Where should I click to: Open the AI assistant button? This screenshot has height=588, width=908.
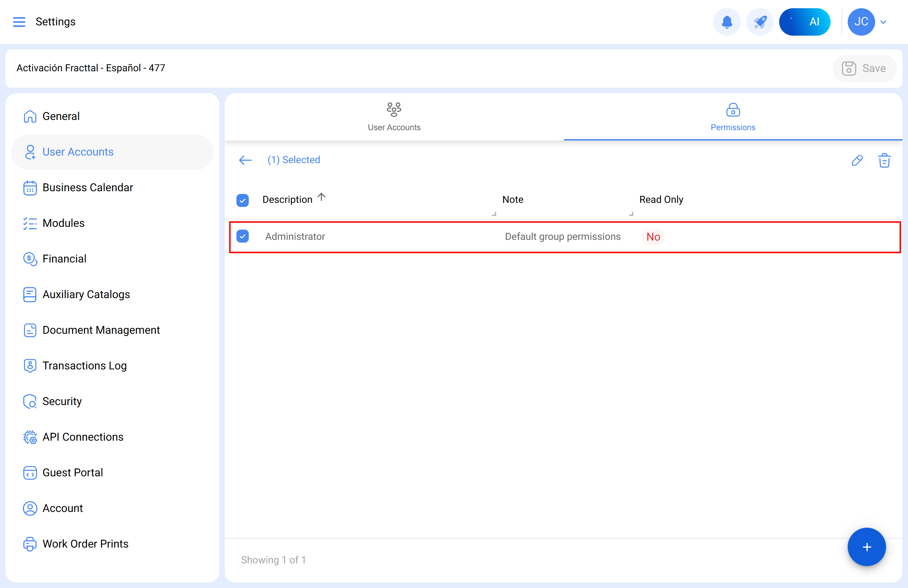804,22
